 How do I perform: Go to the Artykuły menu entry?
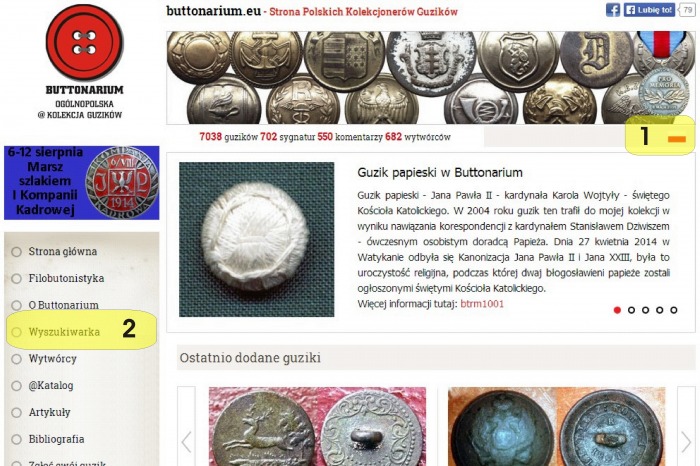pyautogui.click(x=49, y=412)
